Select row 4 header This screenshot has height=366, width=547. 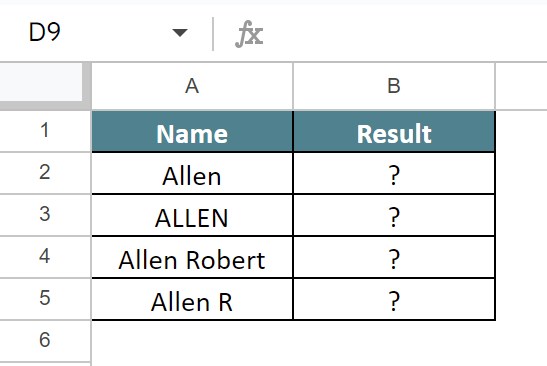coord(45,256)
